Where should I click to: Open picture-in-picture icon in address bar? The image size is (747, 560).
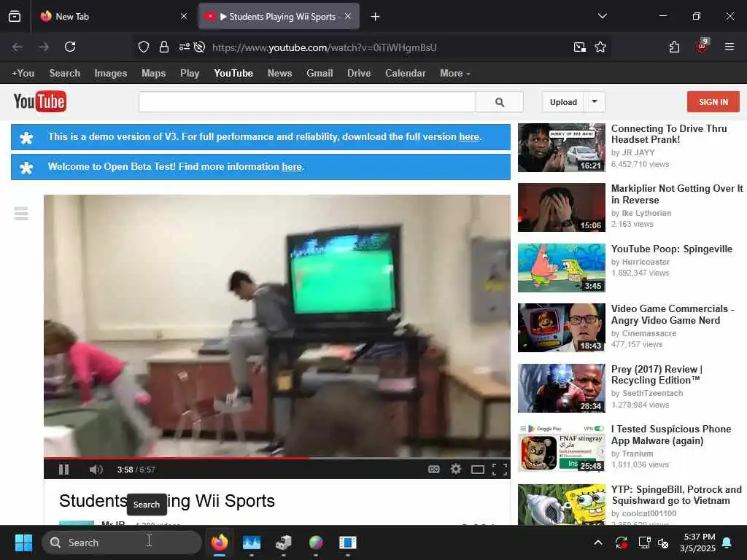[x=580, y=47]
